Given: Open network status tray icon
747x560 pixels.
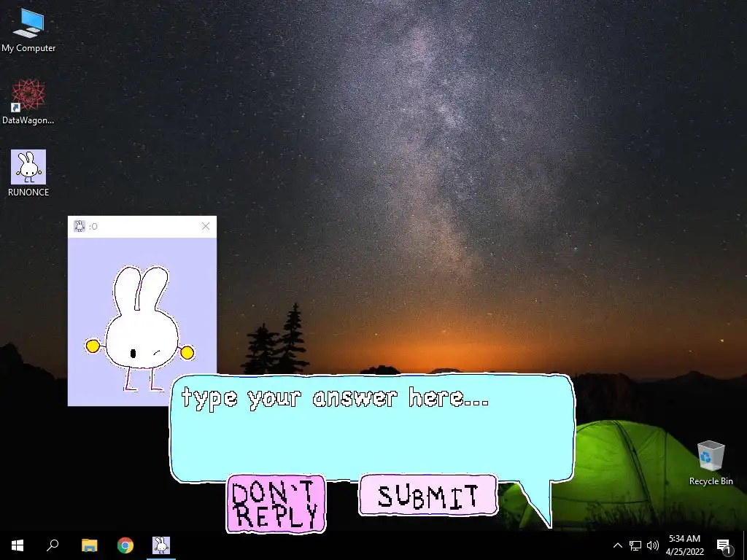Looking at the screenshot, I should pos(635,545).
